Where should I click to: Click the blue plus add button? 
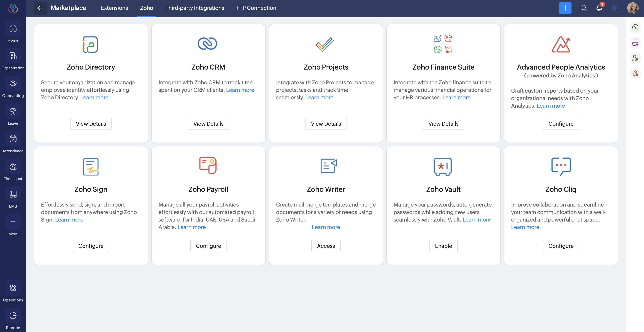[x=565, y=8]
